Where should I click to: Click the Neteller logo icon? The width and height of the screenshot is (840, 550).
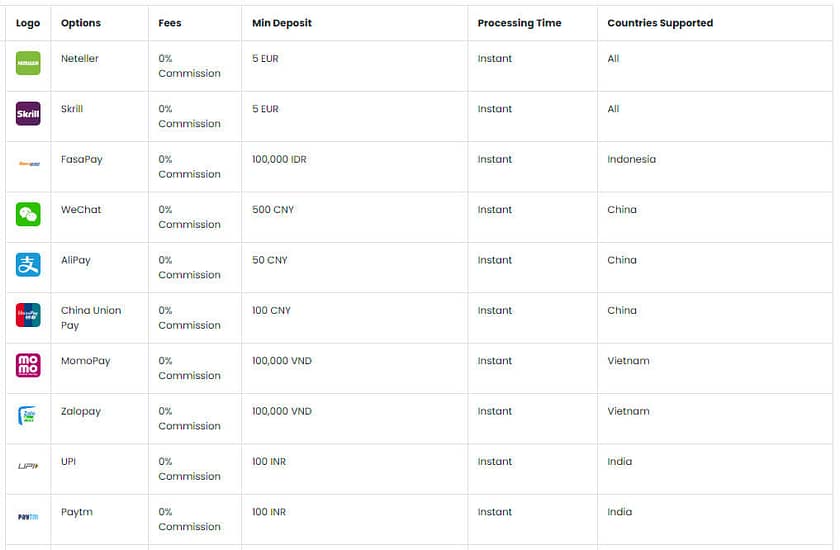(28, 64)
